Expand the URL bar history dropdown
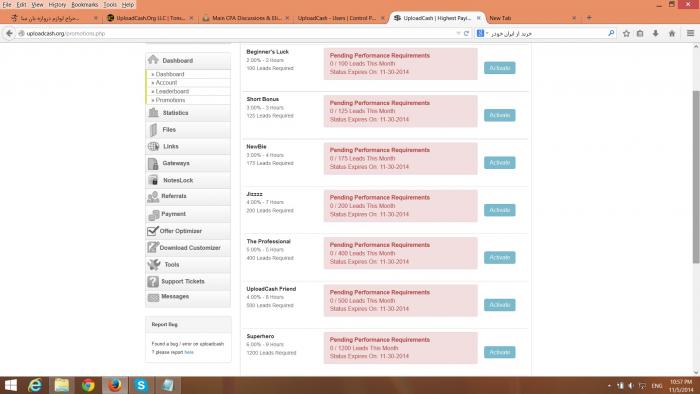 pos(458,33)
